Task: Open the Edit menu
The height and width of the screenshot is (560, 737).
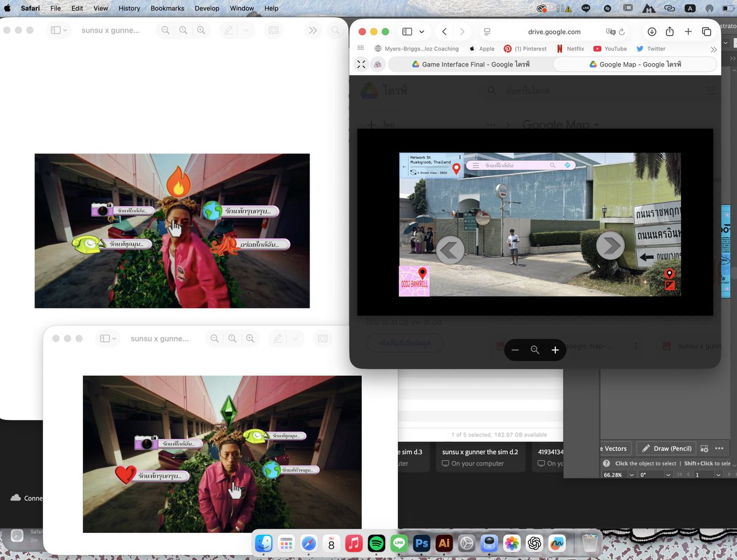Action: point(77,8)
